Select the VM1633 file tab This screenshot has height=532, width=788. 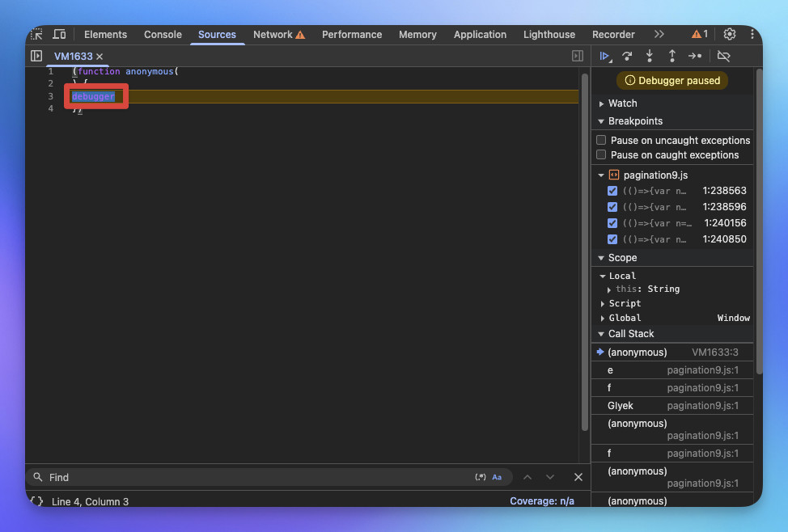pyautogui.click(x=74, y=57)
